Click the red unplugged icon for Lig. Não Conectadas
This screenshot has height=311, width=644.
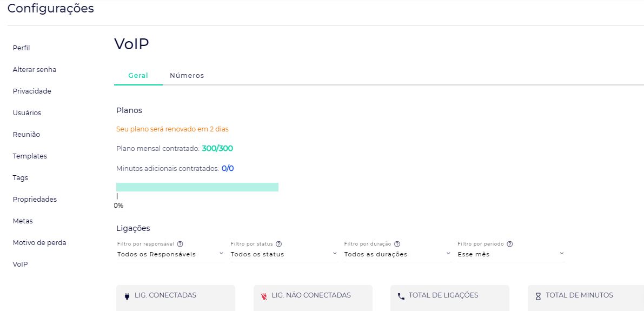point(264,296)
